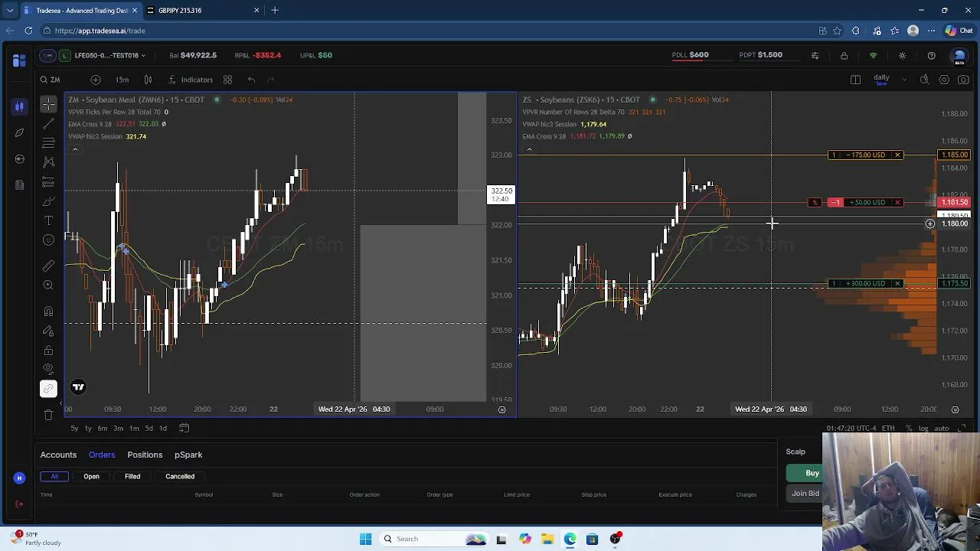Toggle auto scale on chart
Viewport: 980px width, 551px height.
[x=942, y=429]
